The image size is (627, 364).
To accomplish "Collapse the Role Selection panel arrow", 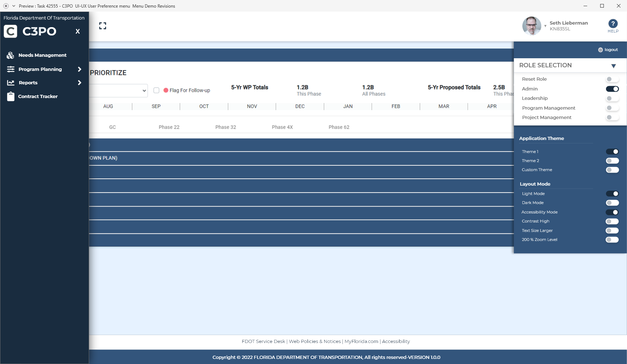I will pyautogui.click(x=613, y=66).
